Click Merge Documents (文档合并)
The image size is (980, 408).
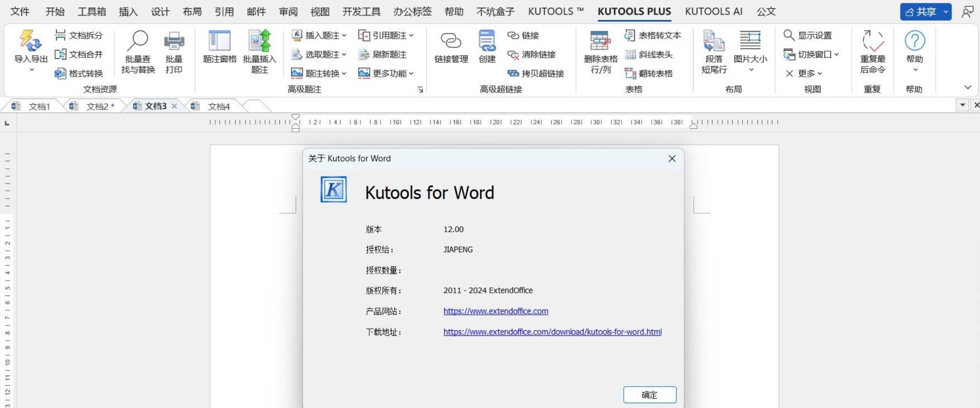tap(79, 54)
